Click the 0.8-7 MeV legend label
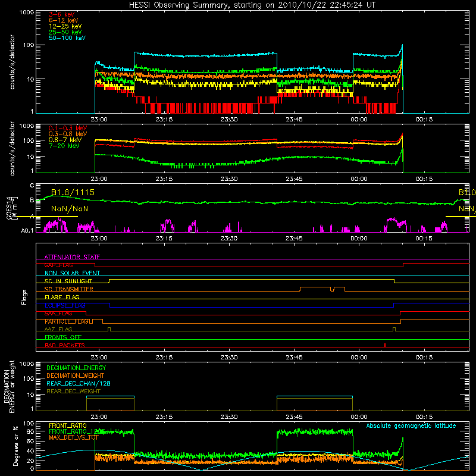The height and width of the screenshot is (476, 476). [x=65, y=140]
